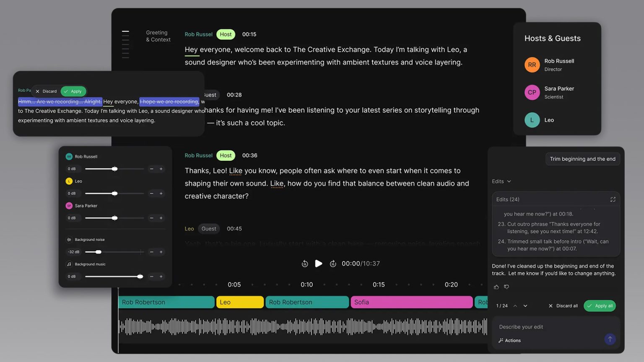Go to previous edit with up chevron
Screen dimensions: 644x362
[515, 306]
